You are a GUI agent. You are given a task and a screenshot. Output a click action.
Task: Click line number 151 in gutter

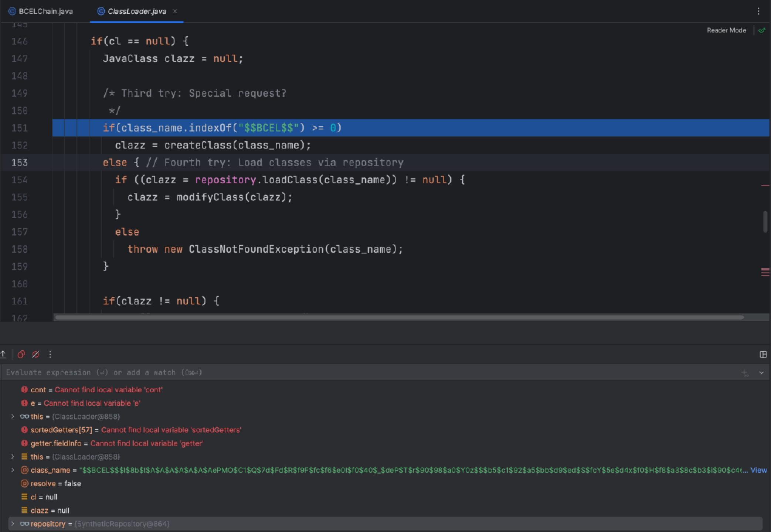coord(19,128)
